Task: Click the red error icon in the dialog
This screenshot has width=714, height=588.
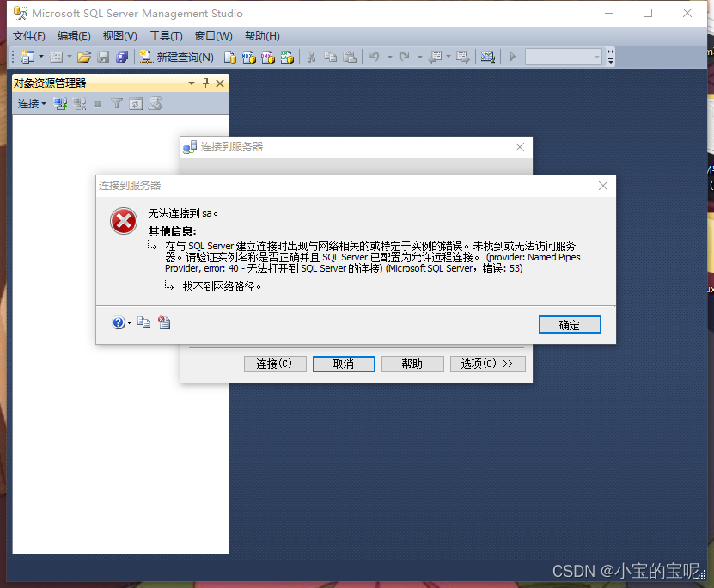Action: [x=123, y=221]
